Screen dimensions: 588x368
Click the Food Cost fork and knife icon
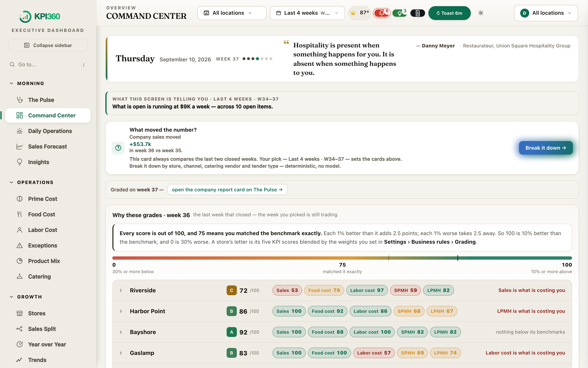20,214
